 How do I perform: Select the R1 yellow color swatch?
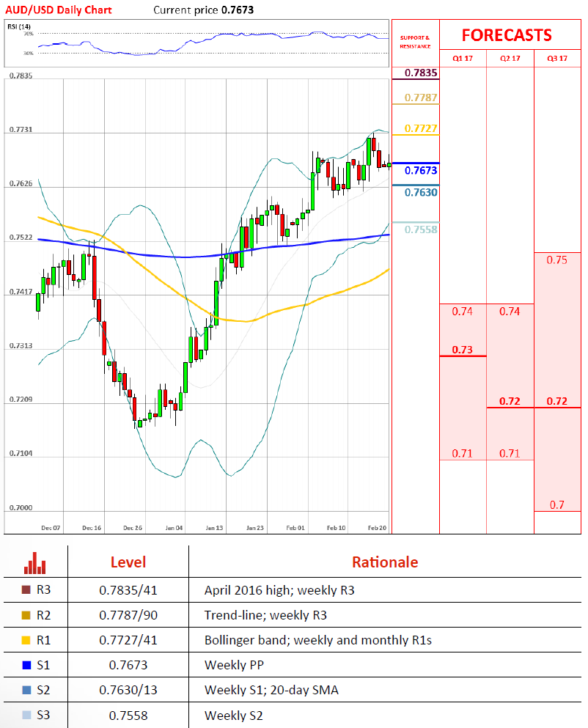[26, 640]
